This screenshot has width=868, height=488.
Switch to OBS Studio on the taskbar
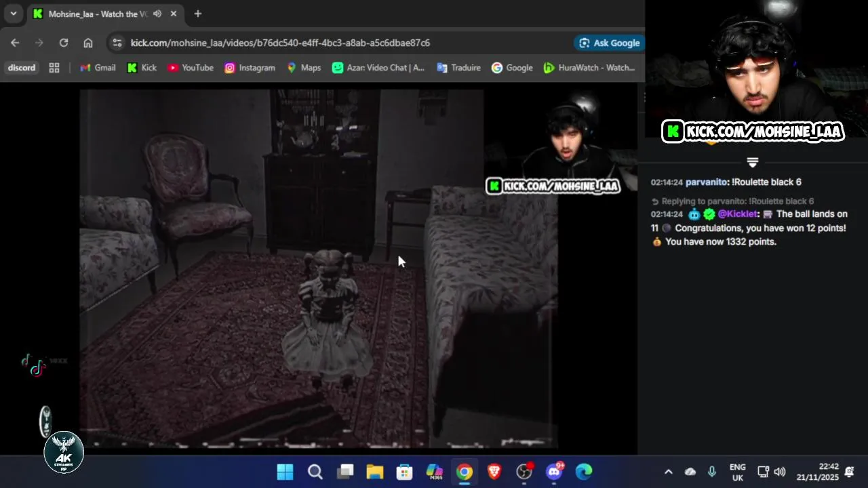coord(524,472)
